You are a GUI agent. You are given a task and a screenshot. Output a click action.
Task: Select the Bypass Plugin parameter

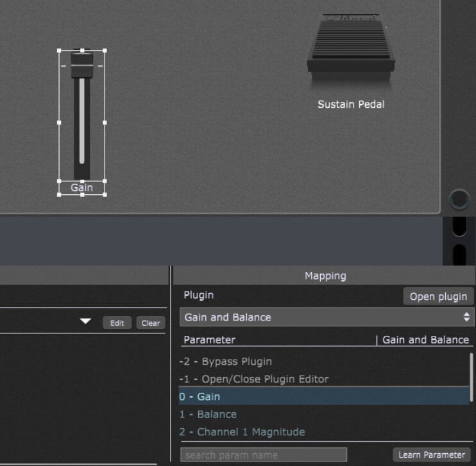[226, 362]
